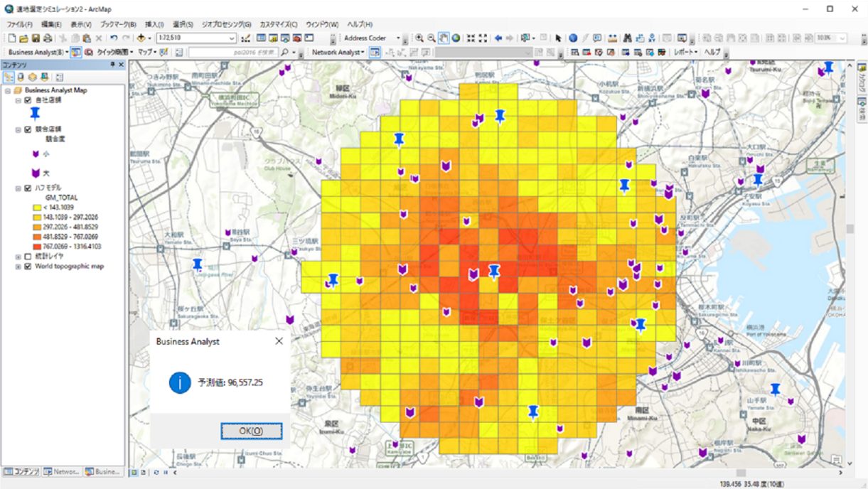Enable the 統計レイヤ layer checkbox
The width and height of the screenshot is (868, 489).
28,257
